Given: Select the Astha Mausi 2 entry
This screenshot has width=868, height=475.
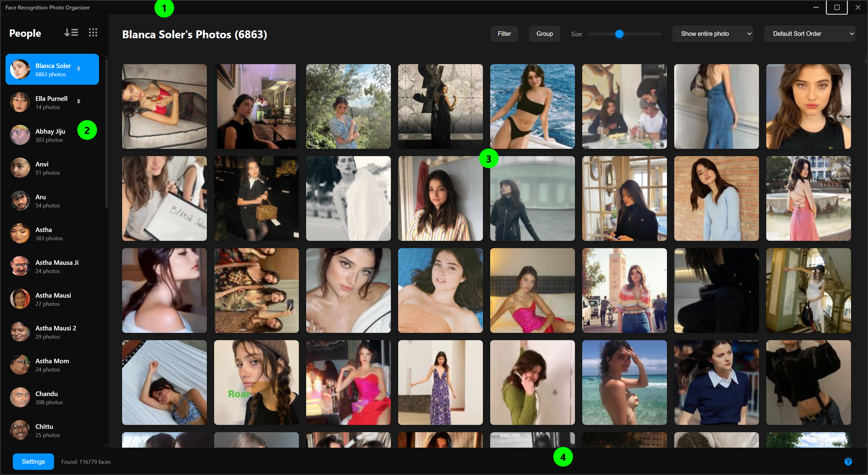Looking at the screenshot, I should click(52, 331).
